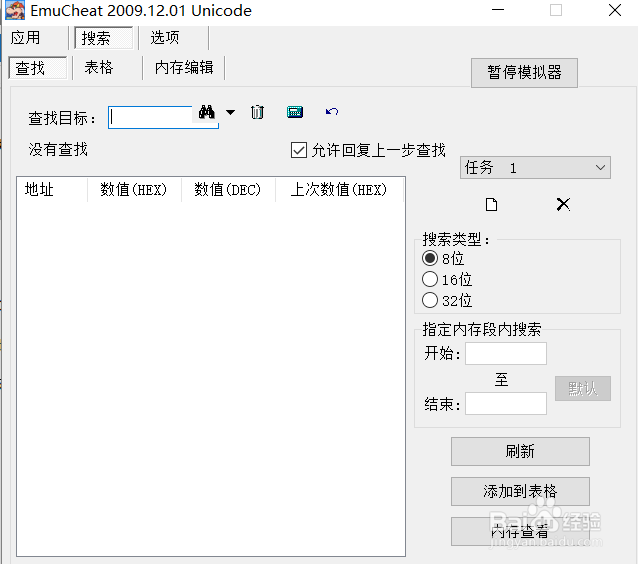This screenshot has width=638, height=564.
Task: Minimize the EmuCheat window
Action: pyautogui.click(x=498, y=10)
